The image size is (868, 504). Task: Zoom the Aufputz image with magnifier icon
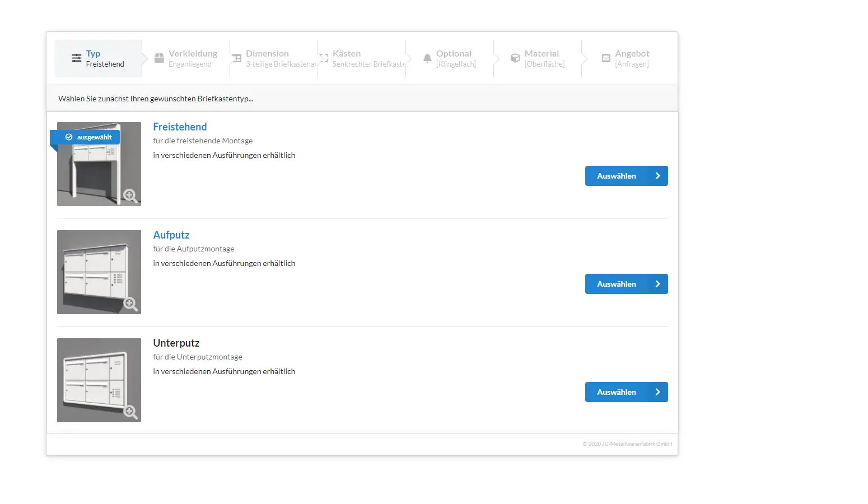click(130, 304)
